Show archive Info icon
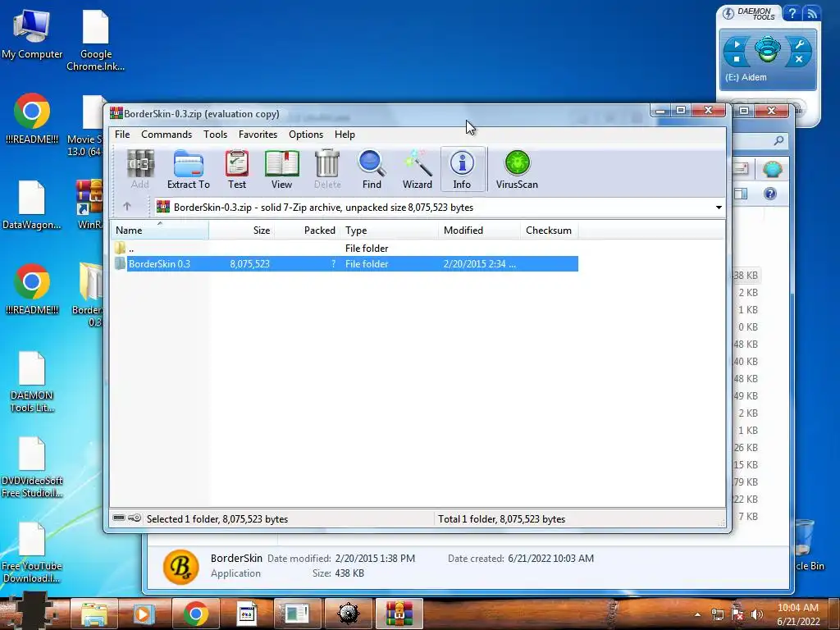 tap(462, 170)
